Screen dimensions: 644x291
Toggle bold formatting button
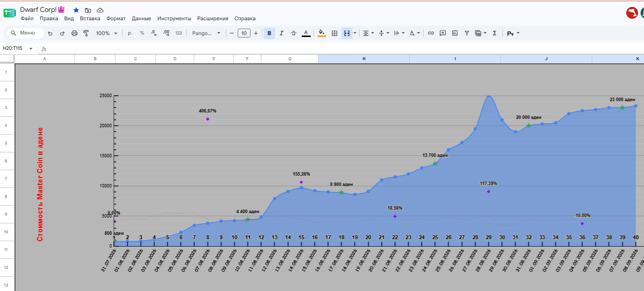click(269, 33)
